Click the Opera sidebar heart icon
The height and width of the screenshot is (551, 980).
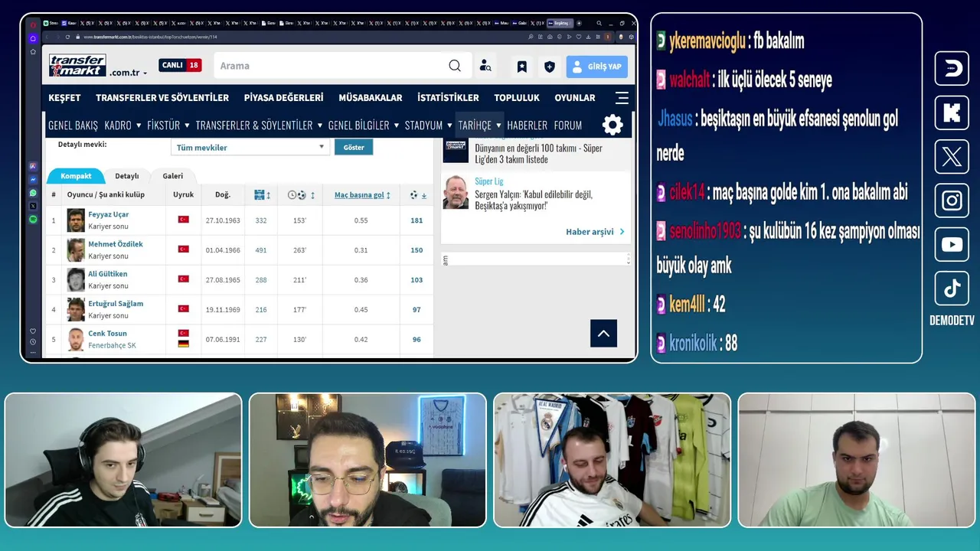point(33,331)
